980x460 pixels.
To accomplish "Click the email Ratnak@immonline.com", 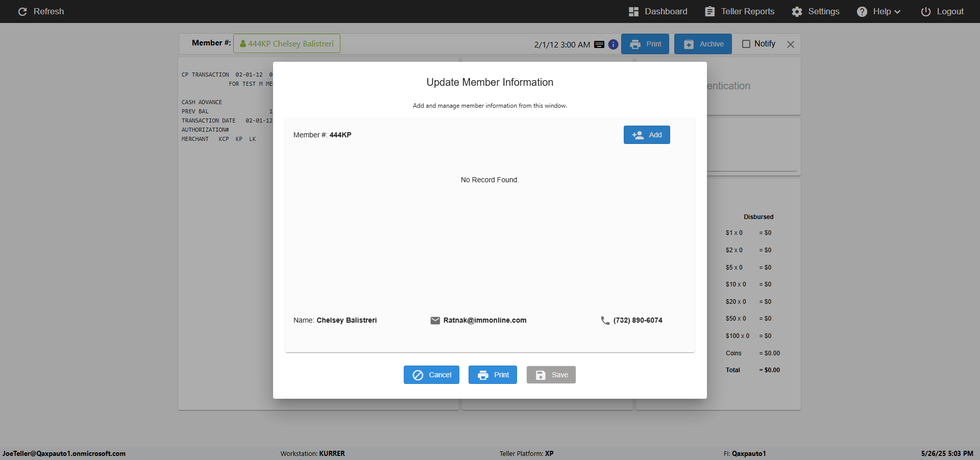I will [x=485, y=321].
